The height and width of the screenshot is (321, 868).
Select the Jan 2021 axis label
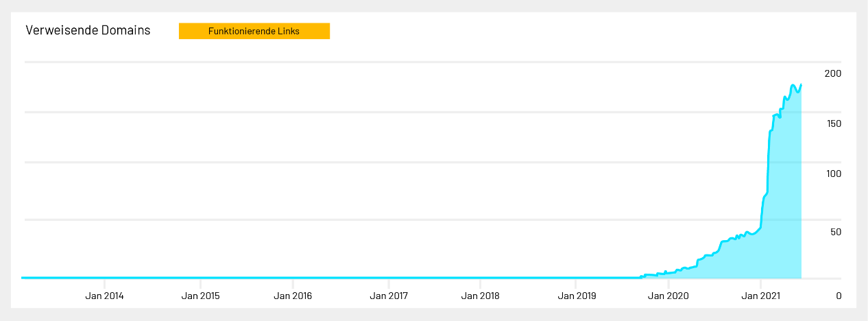761,296
